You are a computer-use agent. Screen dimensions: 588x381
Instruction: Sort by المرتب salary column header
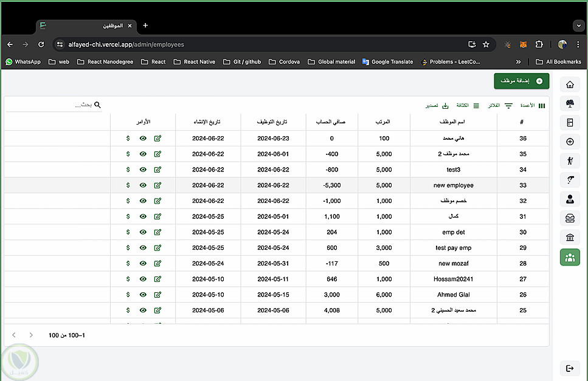[x=383, y=122]
